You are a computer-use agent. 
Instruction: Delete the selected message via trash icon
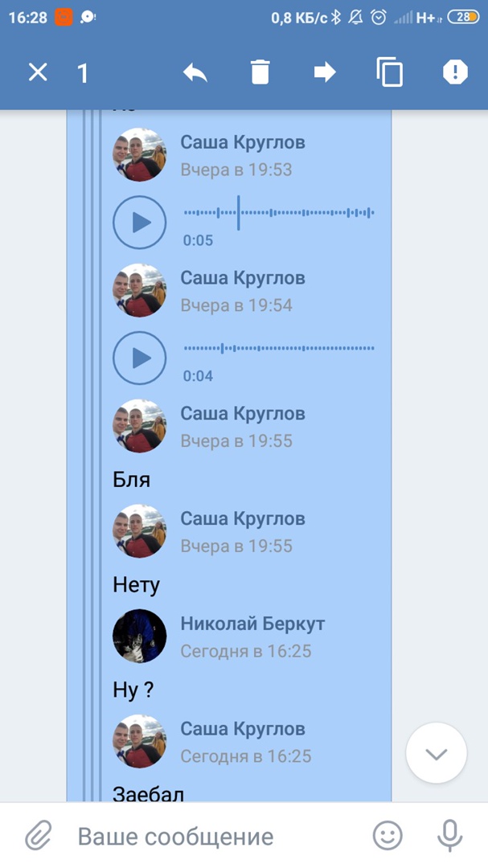260,72
